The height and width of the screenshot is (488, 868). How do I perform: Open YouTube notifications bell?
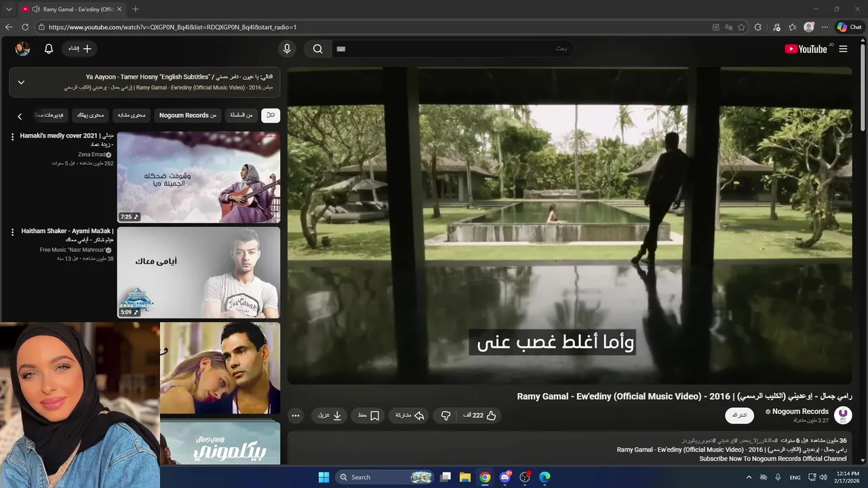coord(49,49)
